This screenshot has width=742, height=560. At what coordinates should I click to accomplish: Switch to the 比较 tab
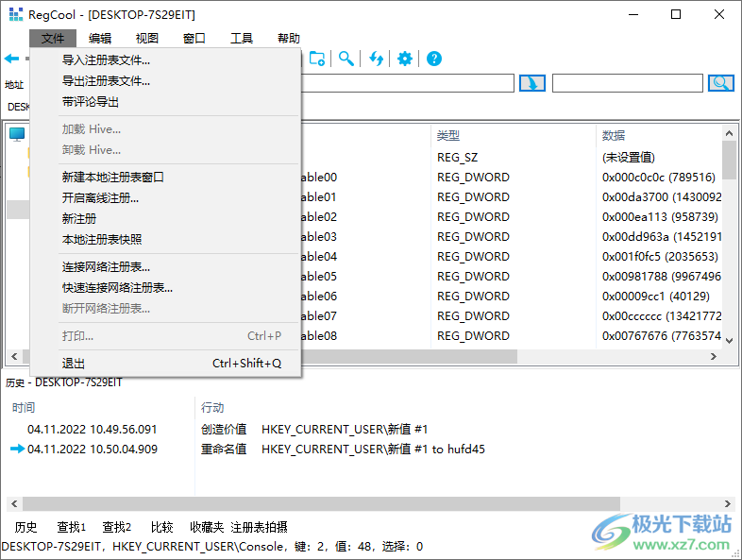[161, 527]
